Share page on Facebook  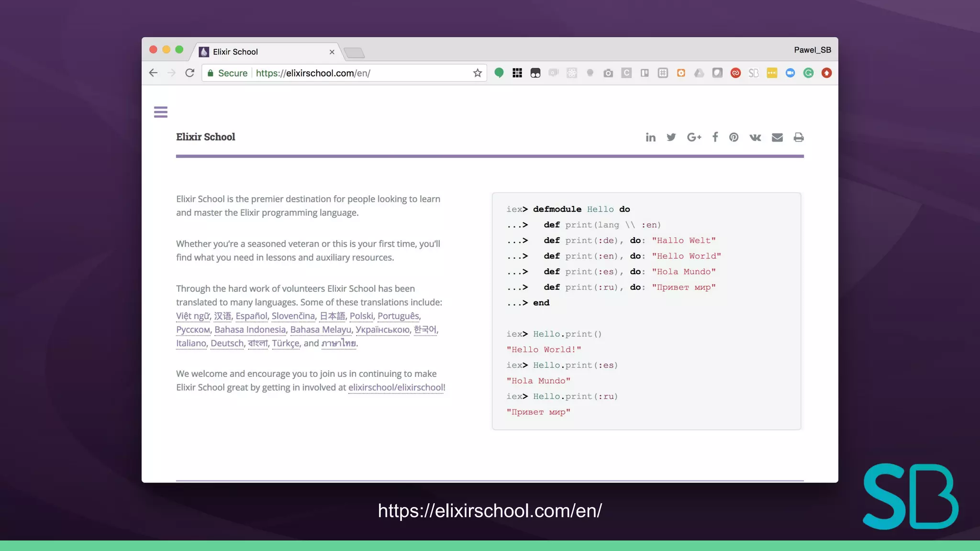coord(715,137)
